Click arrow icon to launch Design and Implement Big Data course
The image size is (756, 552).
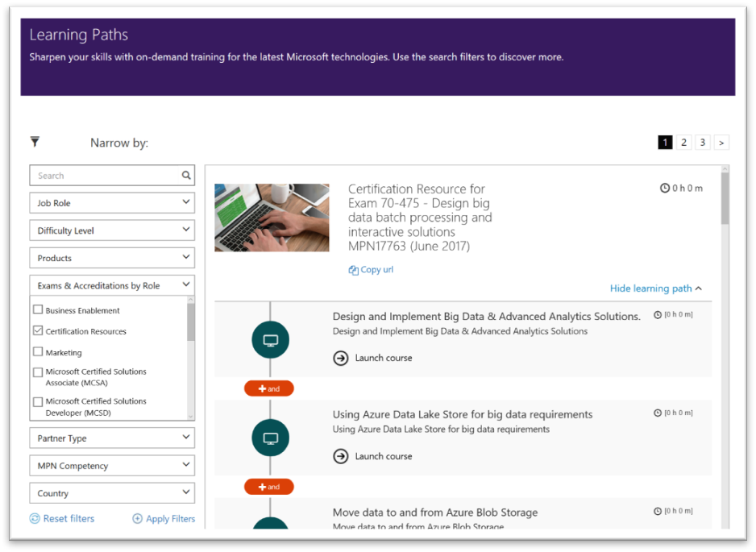[x=341, y=359]
